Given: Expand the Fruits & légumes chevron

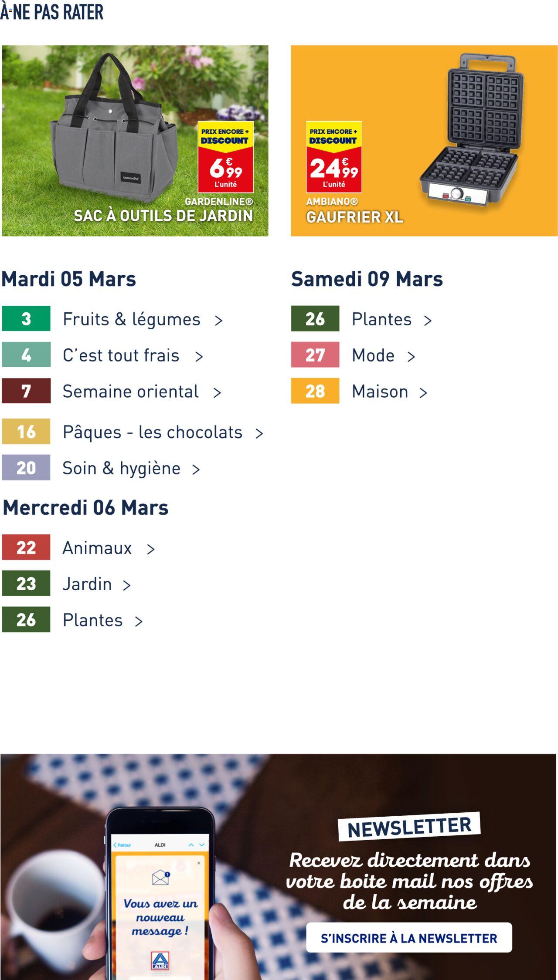Looking at the screenshot, I should 218,320.
